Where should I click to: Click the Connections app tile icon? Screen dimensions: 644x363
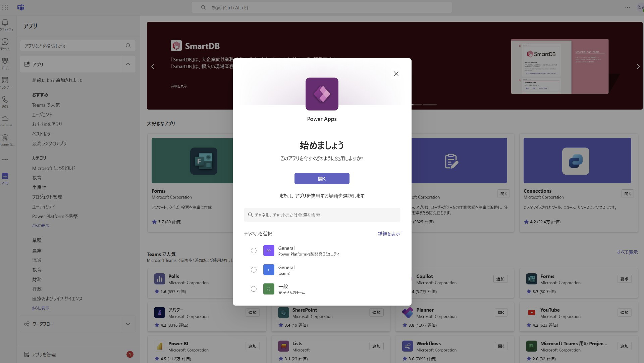[x=576, y=161]
